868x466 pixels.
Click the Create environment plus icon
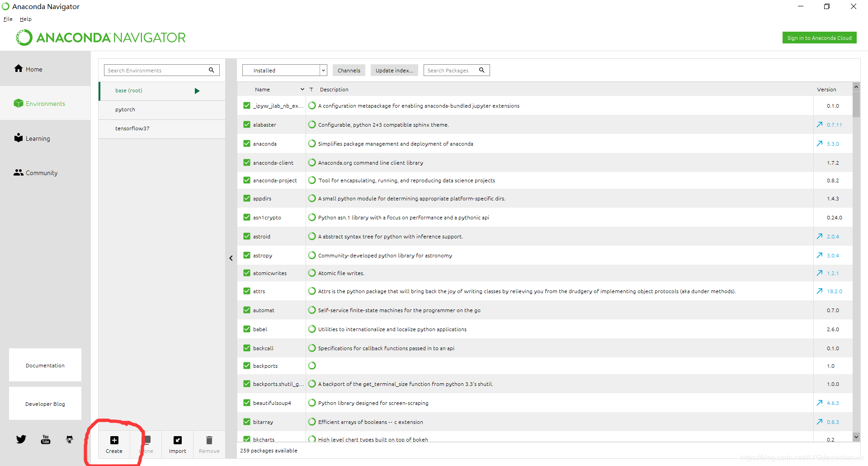click(114, 440)
